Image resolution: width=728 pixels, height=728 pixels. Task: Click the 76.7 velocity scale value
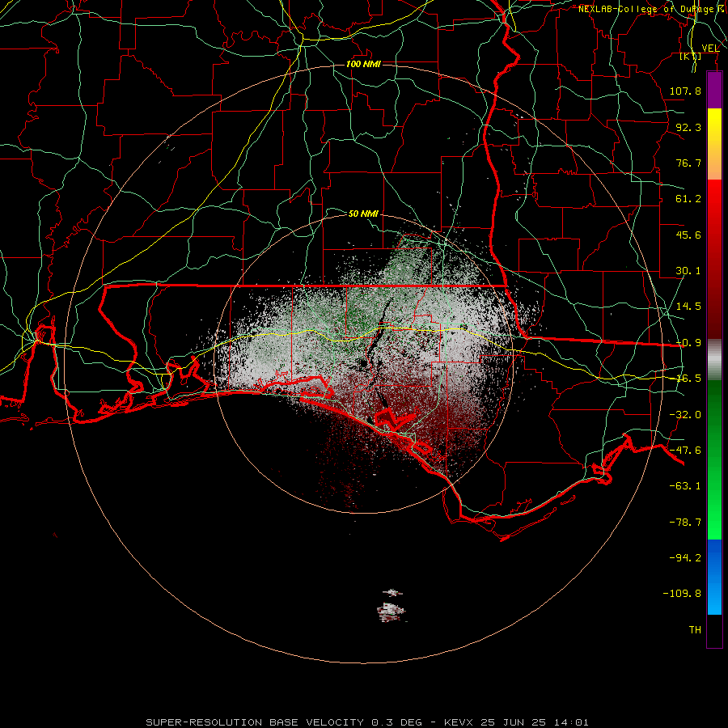(688, 163)
